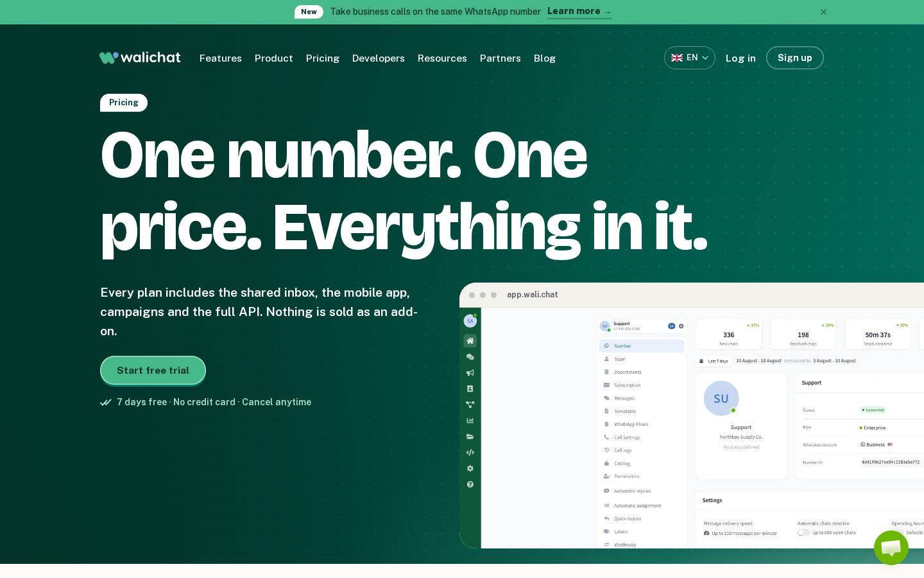Open Call Settings in the list
The height and width of the screenshot is (578, 924).
click(642, 437)
